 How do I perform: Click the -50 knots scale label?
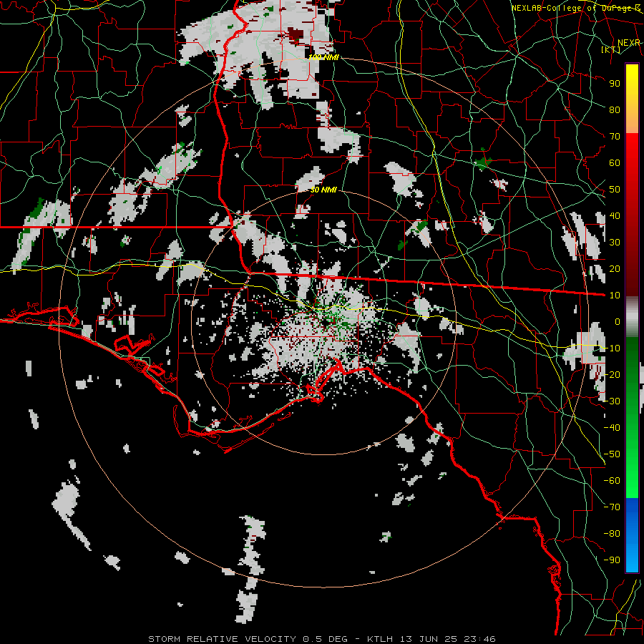tap(612, 454)
